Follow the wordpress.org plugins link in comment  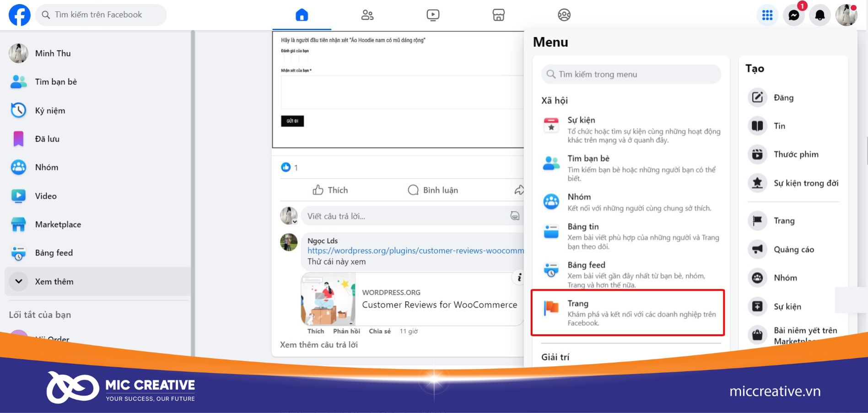(415, 251)
